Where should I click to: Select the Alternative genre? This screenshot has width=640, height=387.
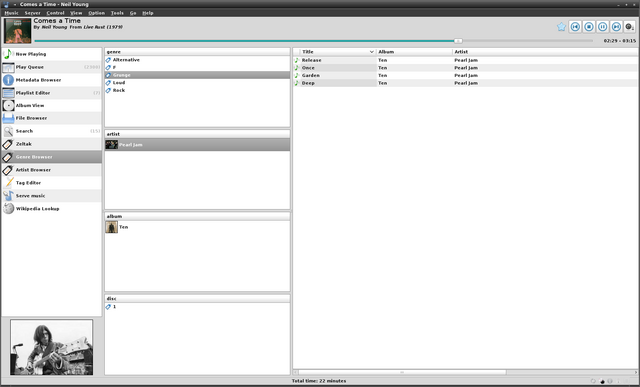click(197, 60)
